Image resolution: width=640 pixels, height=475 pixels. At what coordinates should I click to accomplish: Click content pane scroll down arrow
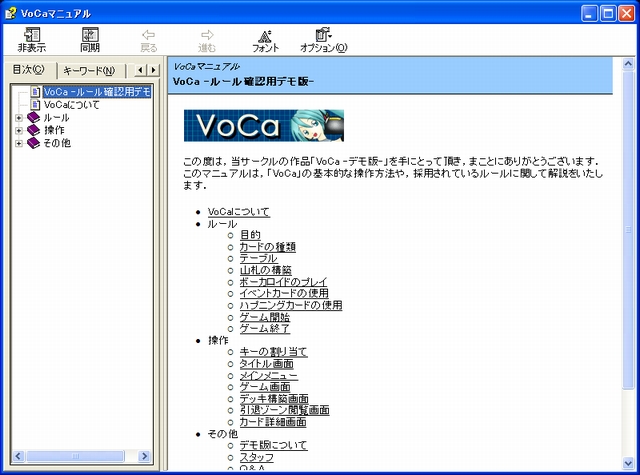628,463
